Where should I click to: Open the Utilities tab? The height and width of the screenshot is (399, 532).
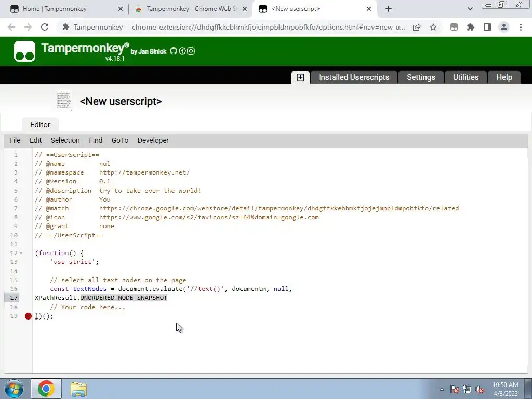[465, 77]
